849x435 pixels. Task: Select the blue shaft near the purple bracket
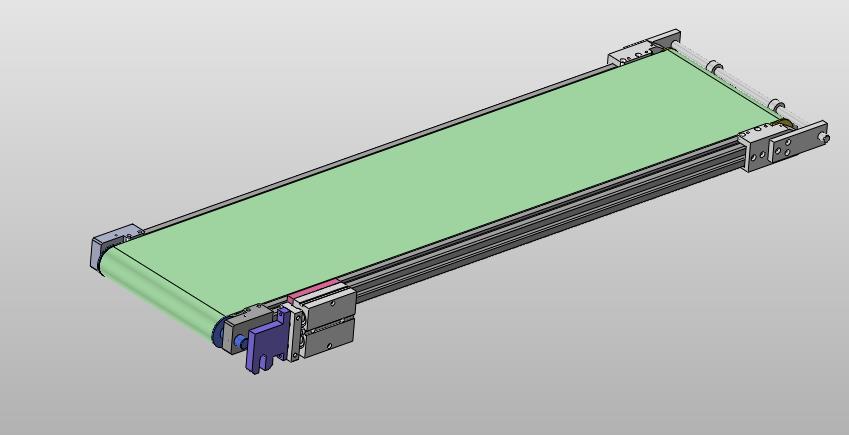pyautogui.click(x=239, y=341)
